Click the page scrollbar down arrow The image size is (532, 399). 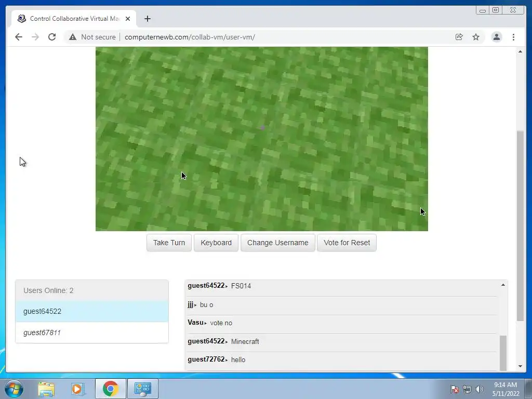(520, 366)
